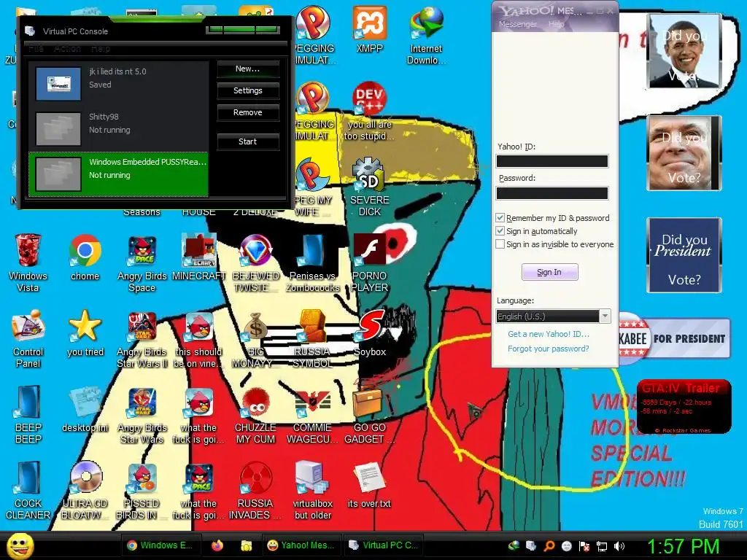The width and height of the screenshot is (747, 560).
Task: Click the Settings button in Virtual PC Console
Action: click(x=248, y=90)
